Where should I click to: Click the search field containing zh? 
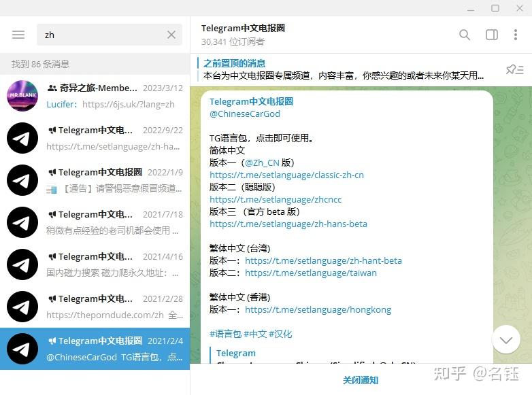click(110, 35)
